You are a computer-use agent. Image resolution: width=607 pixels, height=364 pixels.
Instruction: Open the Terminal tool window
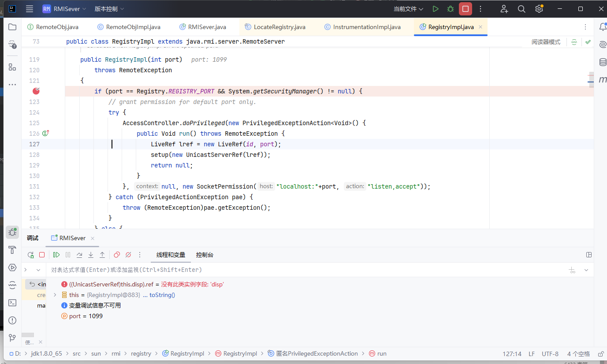pyautogui.click(x=12, y=303)
